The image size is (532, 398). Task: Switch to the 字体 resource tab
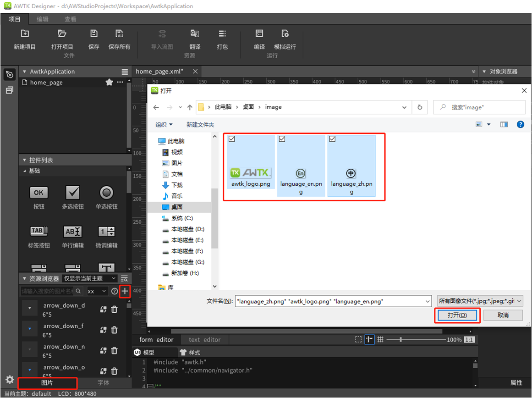click(104, 383)
